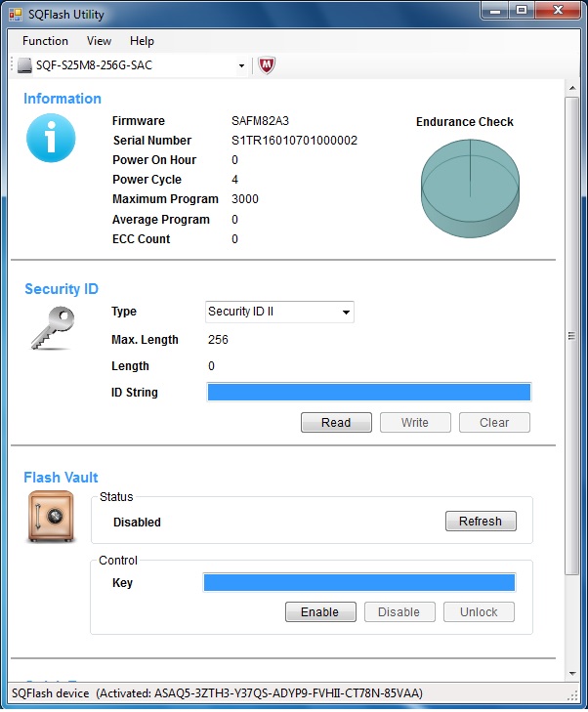The height and width of the screenshot is (712, 588).
Task: Click the Enable button
Action: click(x=320, y=612)
